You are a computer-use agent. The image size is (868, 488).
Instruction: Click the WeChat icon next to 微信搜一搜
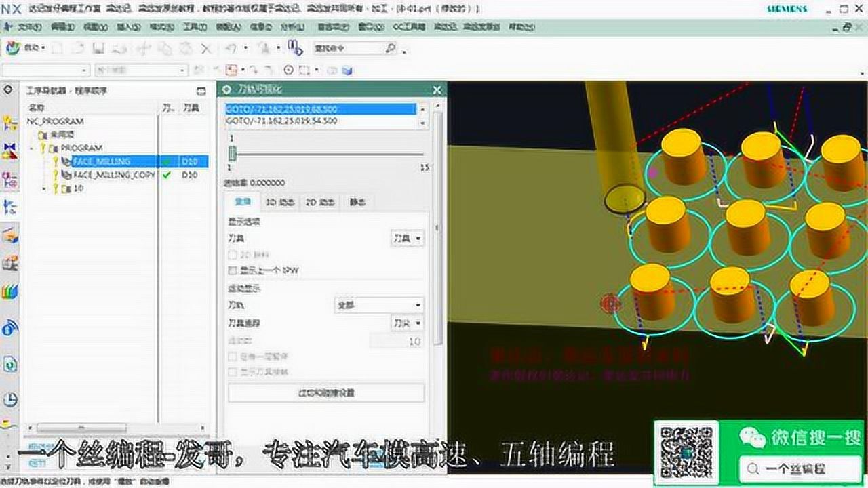[x=751, y=437]
